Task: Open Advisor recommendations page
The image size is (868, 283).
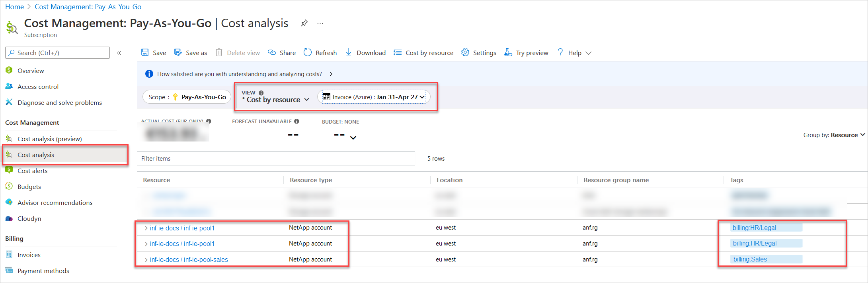Action: (55, 202)
